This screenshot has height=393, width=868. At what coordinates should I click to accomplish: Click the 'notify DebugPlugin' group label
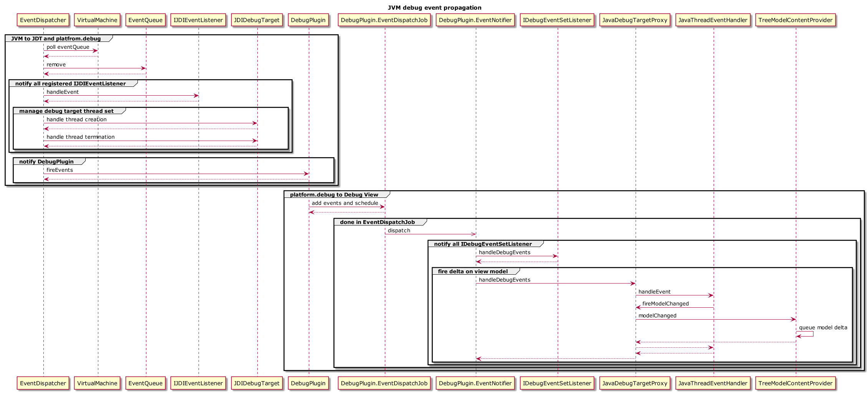(x=46, y=161)
